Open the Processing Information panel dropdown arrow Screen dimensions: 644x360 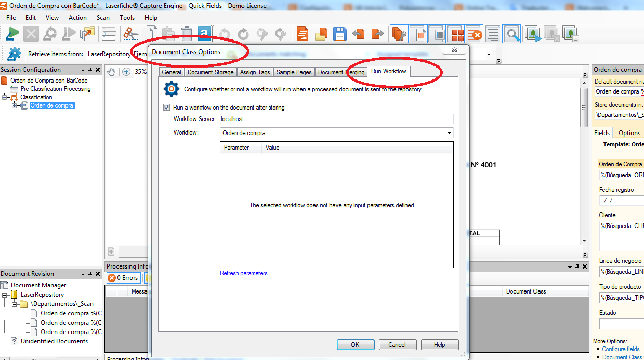tap(570, 266)
